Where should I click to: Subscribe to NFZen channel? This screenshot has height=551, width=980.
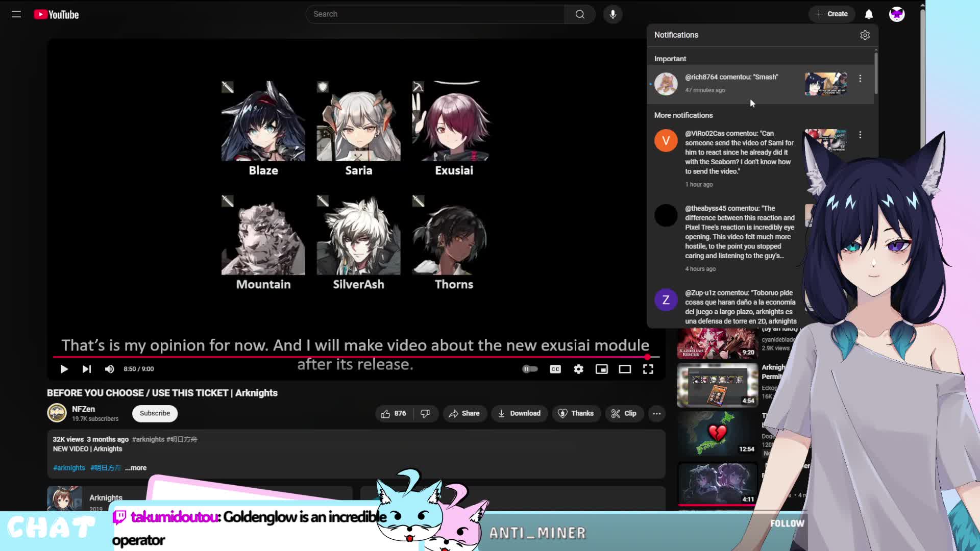point(155,413)
